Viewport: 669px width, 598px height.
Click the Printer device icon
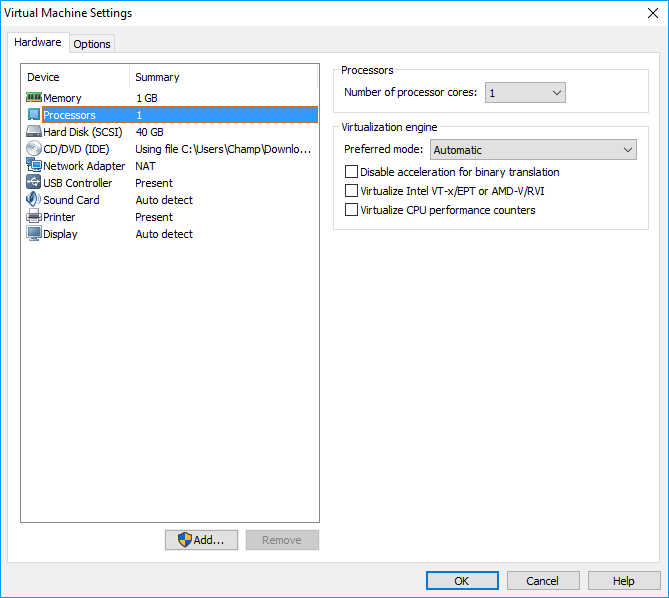coord(34,216)
